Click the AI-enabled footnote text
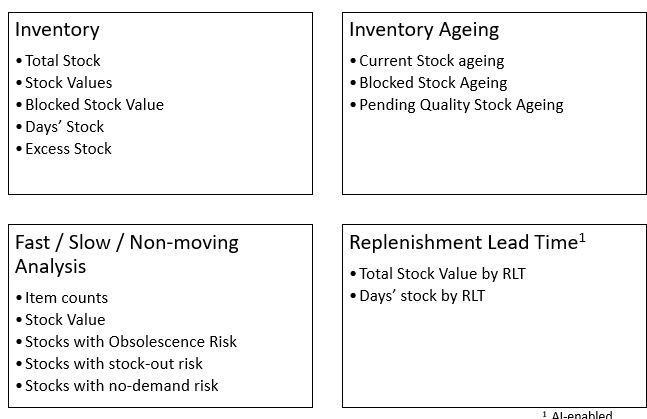Viewport: 647px width, 419px height. 580,414
